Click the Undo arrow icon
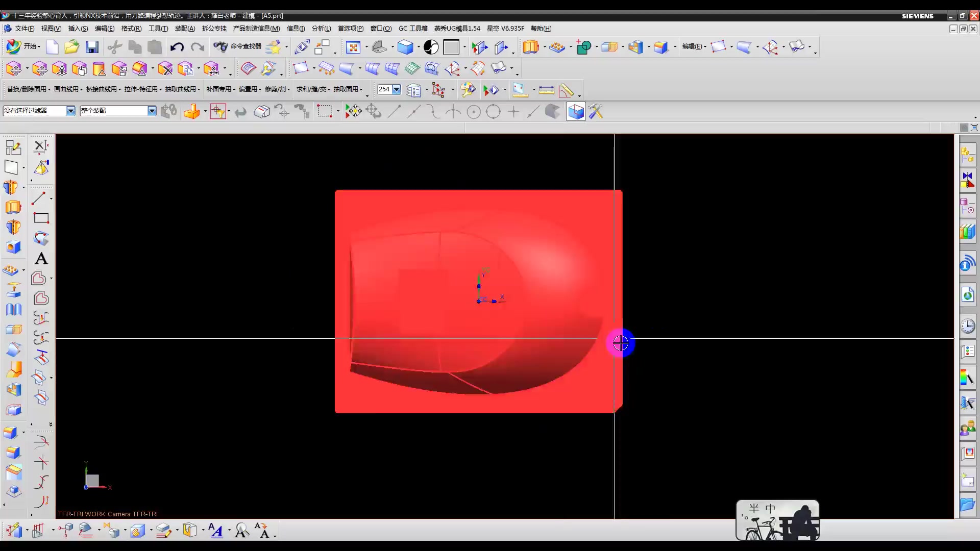The height and width of the screenshot is (551, 980). [x=177, y=47]
